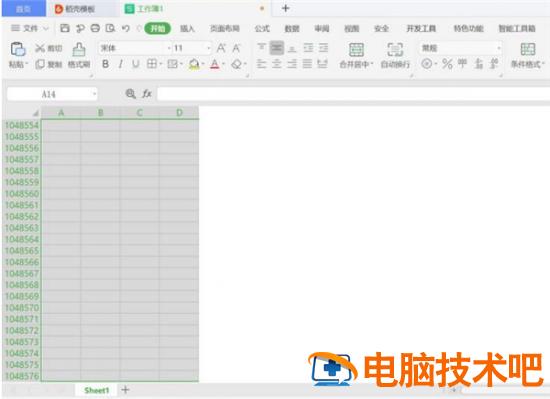Click the cell borders grid icon
The image size is (550, 399).
[152, 64]
